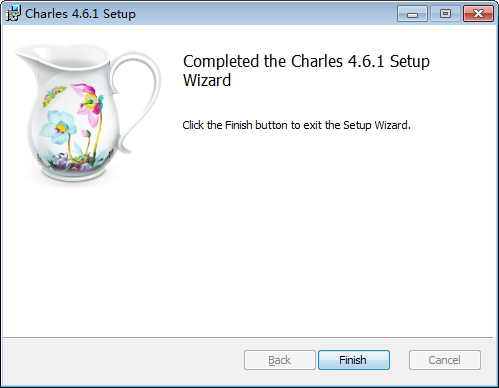Maximize the Charles Setup window
This screenshot has width=499, height=388.
445,14
